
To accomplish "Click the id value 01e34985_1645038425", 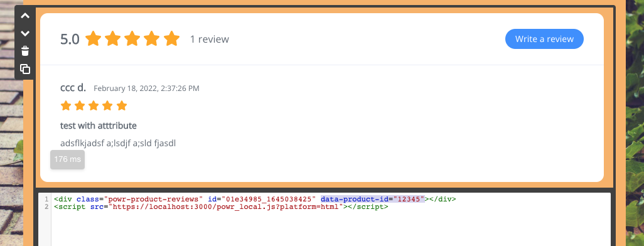I will [x=269, y=199].
